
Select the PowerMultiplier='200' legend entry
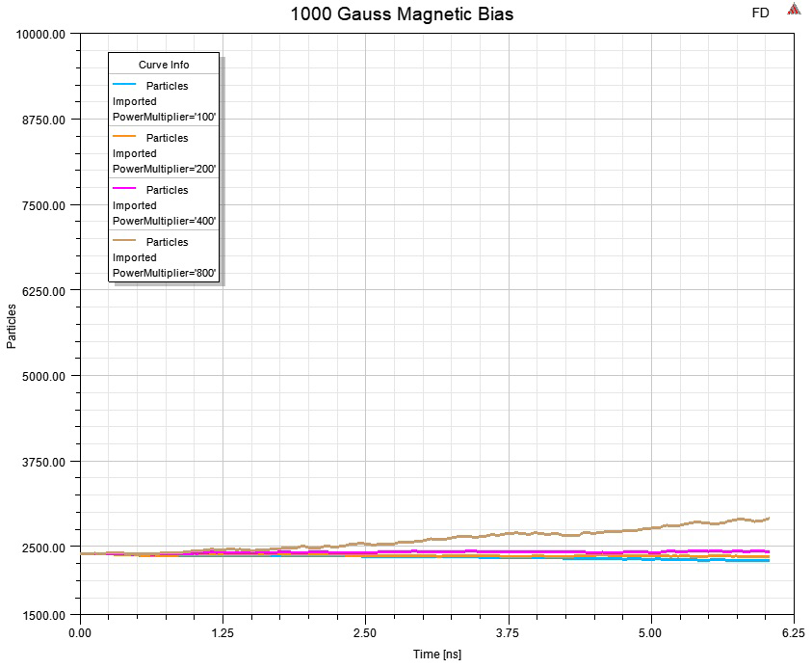[166, 169]
